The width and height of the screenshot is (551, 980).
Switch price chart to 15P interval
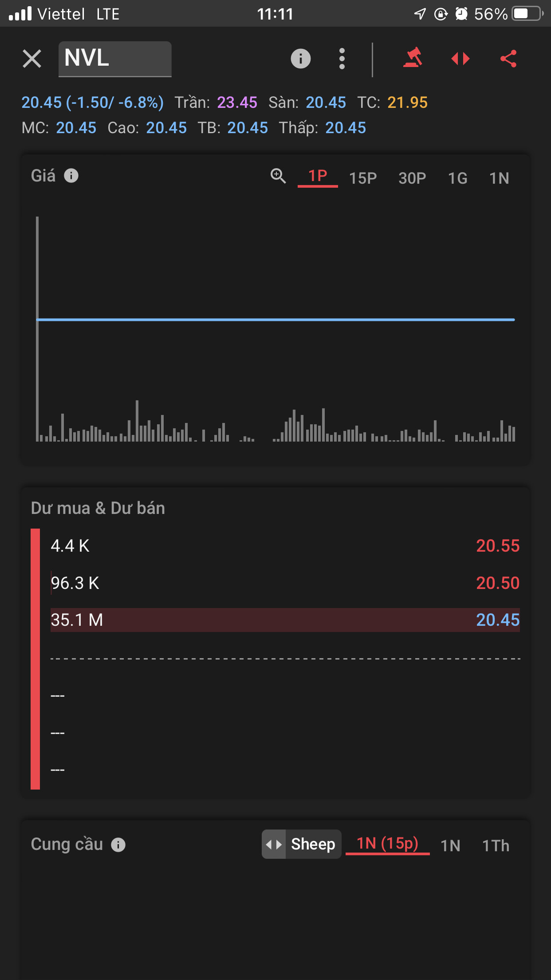tap(363, 178)
